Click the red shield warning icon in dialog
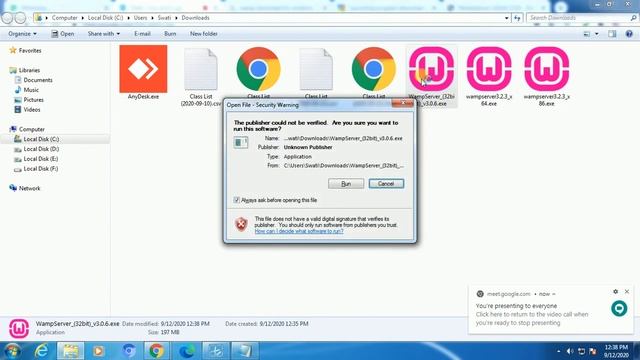Screen dimensions: 640x360 point(241,224)
